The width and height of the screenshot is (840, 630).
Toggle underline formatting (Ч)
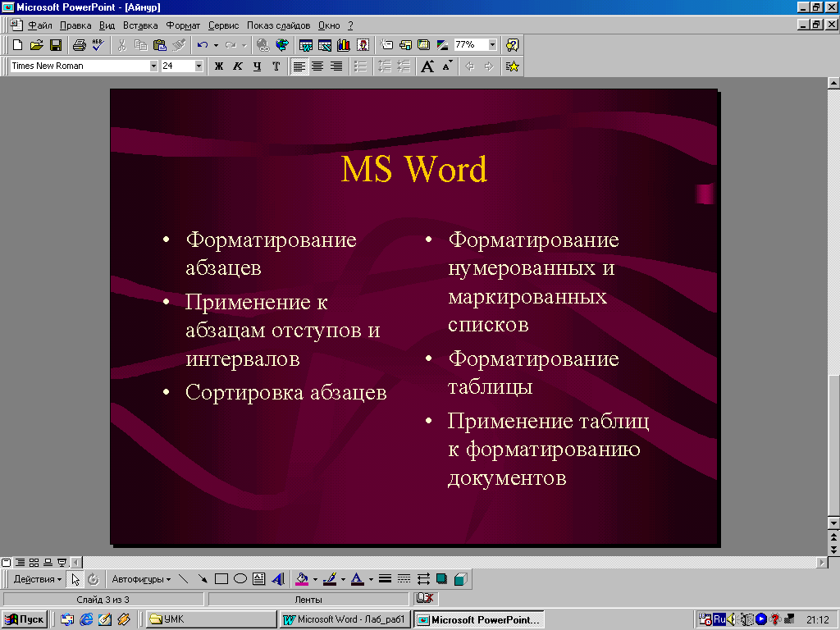click(257, 66)
